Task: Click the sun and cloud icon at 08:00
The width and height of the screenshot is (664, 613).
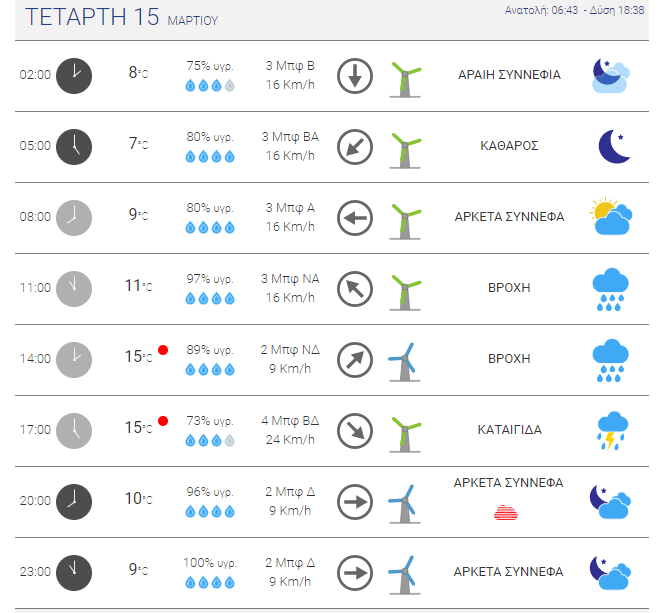Action: pyautogui.click(x=611, y=216)
